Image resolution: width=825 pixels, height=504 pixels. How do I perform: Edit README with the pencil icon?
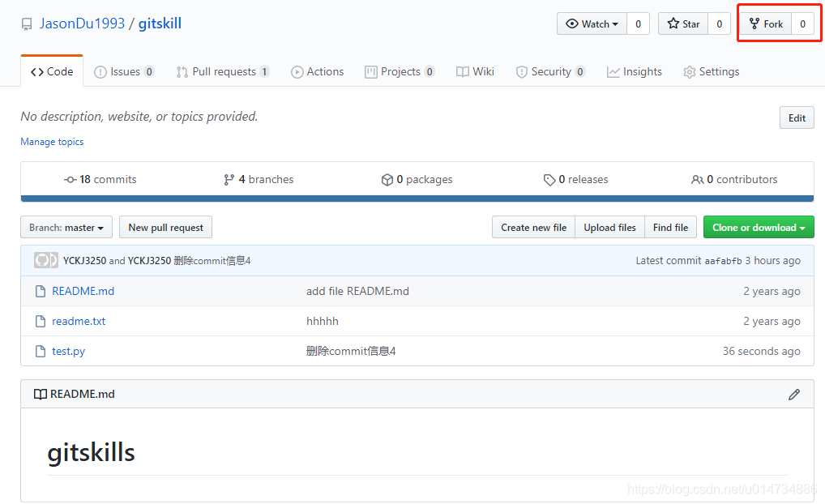point(794,394)
